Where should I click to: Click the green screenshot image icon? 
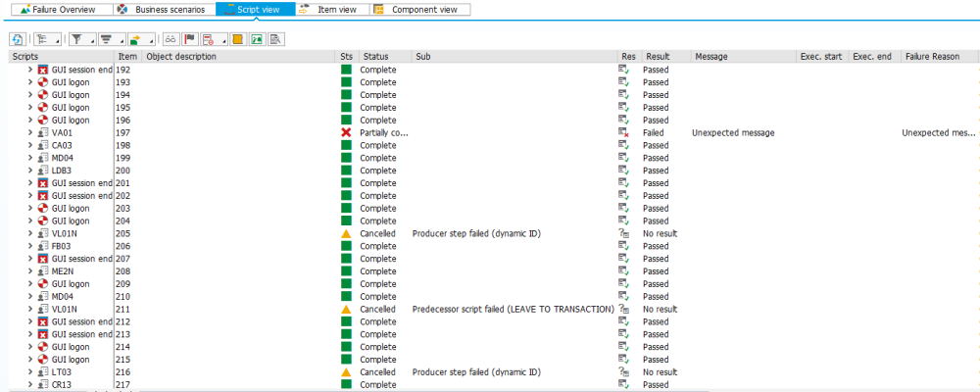256,39
